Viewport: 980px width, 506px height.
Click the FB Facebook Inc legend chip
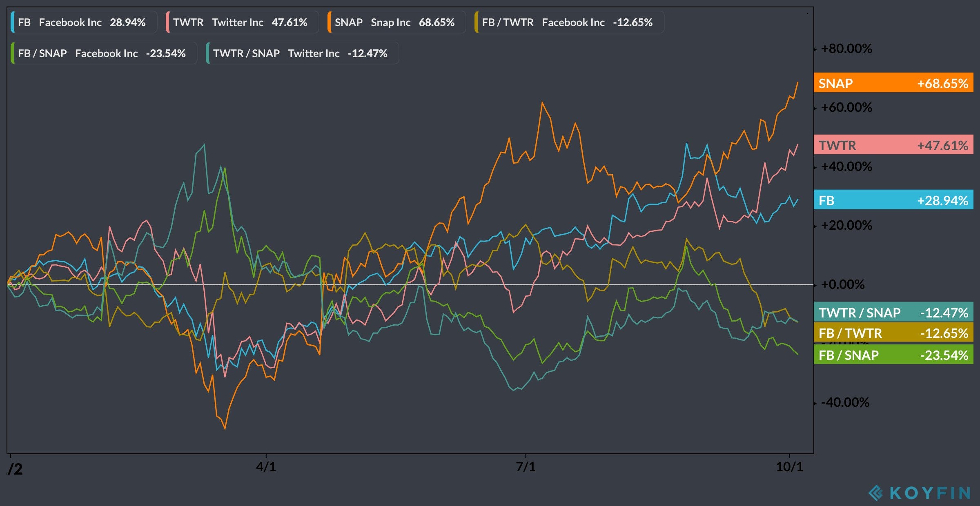tap(84, 22)
